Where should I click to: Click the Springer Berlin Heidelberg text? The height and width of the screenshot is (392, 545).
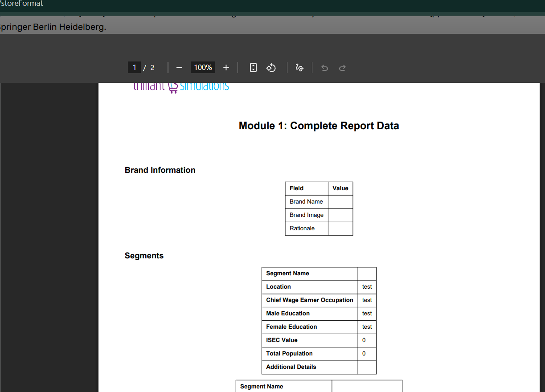tap(53, 27)
